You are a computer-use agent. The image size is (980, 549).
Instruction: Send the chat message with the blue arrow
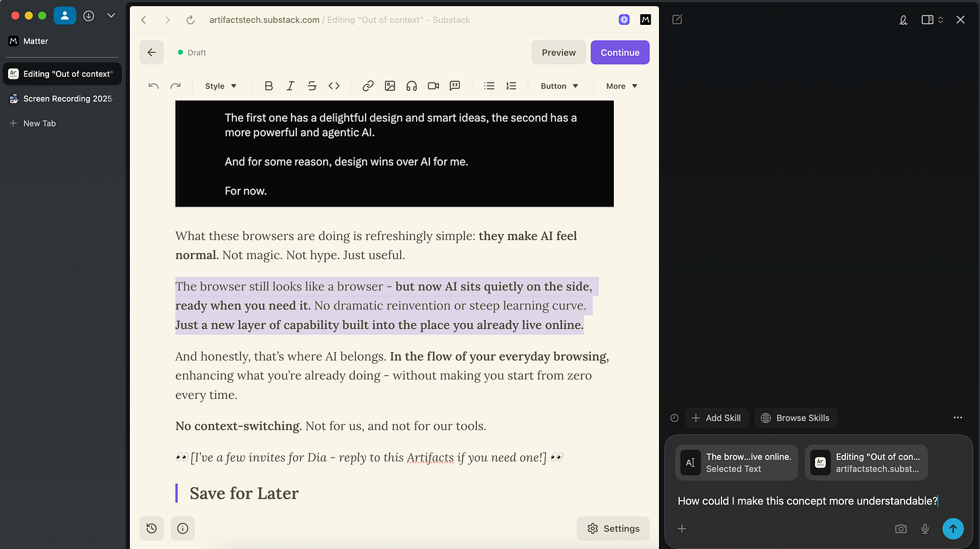pos(952,529)
